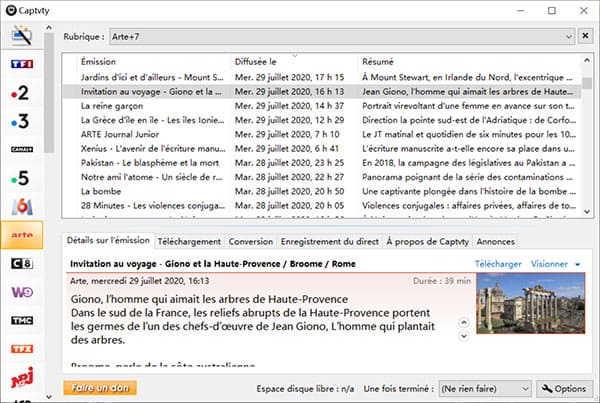Screen dimensions: 600x403
Task: Click program list scrollbar down arrow
Action: click(587, 211)
